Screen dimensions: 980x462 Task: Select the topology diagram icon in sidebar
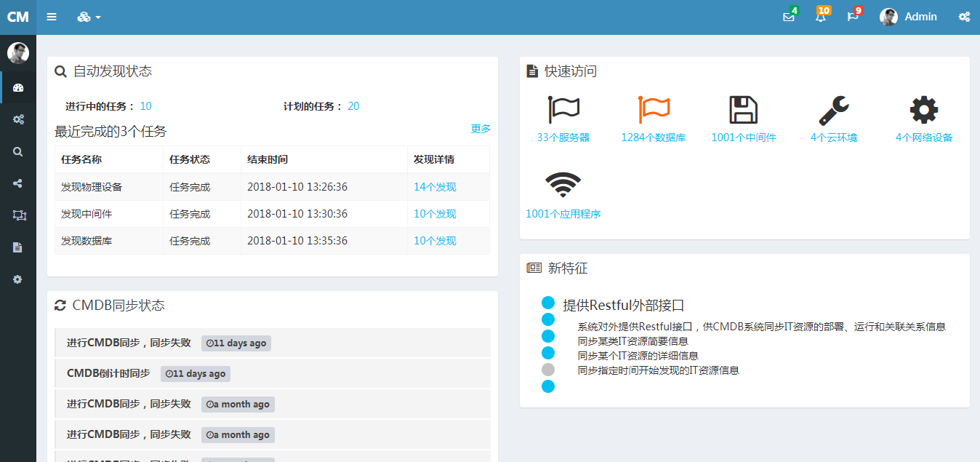coord(17,215)
